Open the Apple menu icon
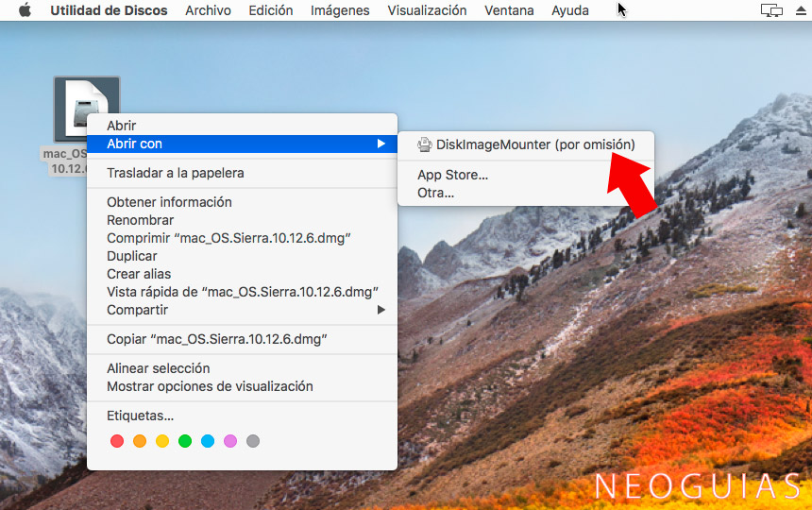Viewport: 812px width, 510px height. tap(25, 10)
